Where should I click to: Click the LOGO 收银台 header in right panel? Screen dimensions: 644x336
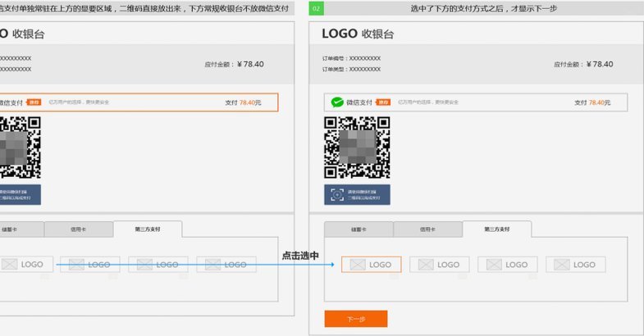point(358,34)
